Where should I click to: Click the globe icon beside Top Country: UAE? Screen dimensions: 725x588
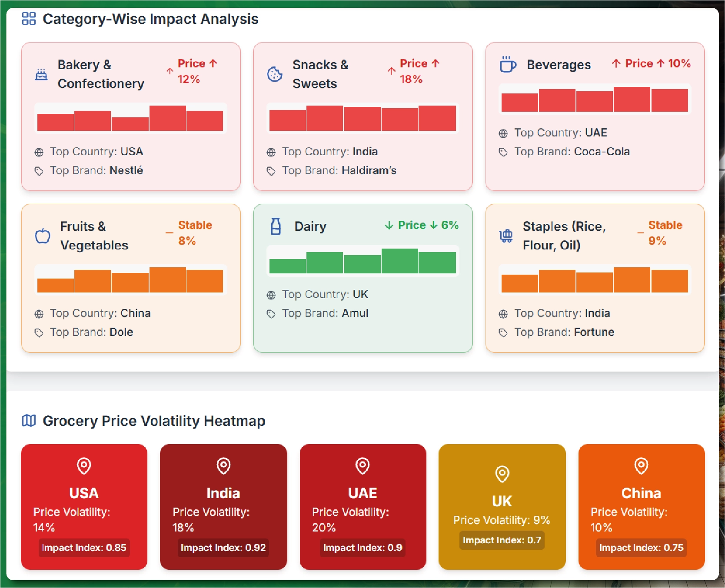pos(503,133)
